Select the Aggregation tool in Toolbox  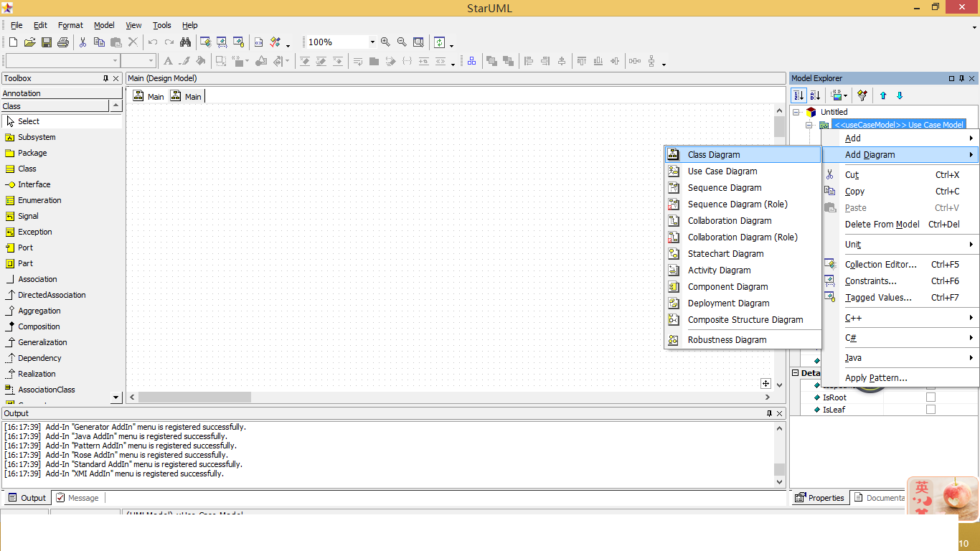(62, 311)
